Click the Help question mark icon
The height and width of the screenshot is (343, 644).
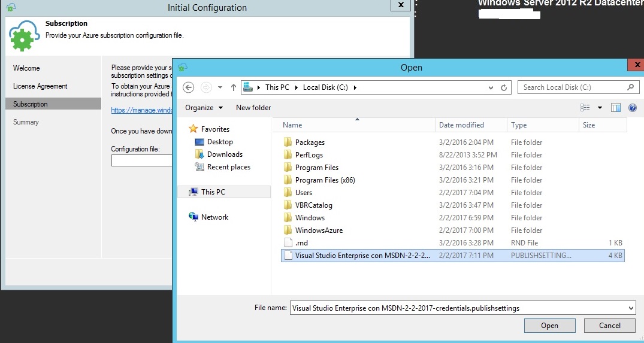coord(632,108)
